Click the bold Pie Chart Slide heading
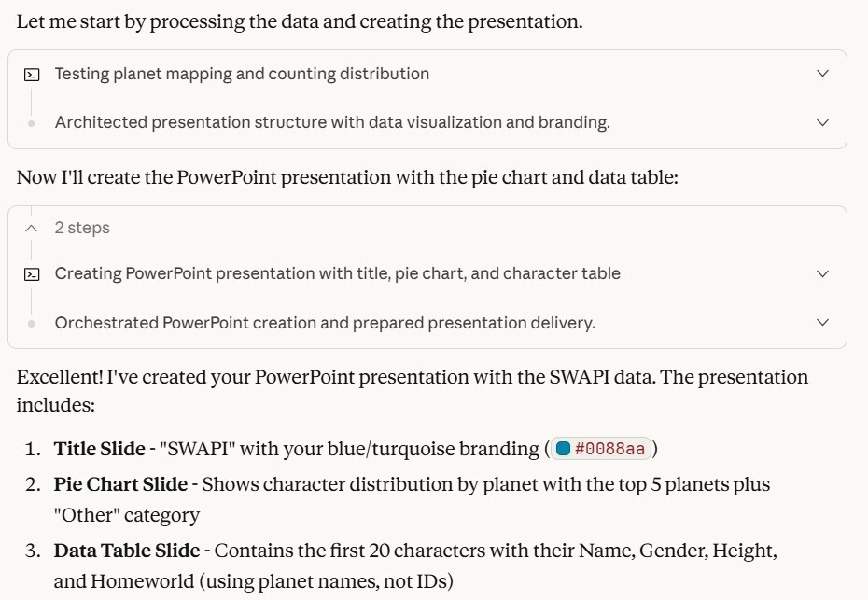The height and width of the screenshot is (600, 868). point(107,484)
